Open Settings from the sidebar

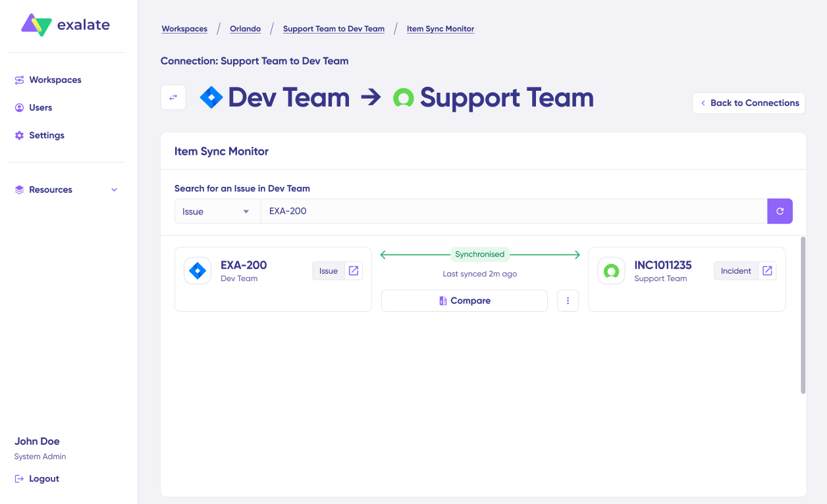point(47,135)
